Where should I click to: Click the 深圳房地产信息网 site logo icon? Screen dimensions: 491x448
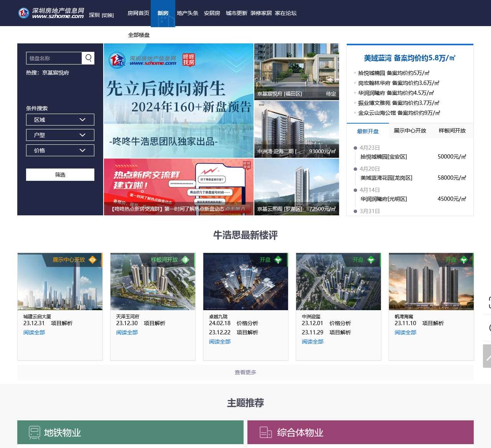click(x=24, y=13)
